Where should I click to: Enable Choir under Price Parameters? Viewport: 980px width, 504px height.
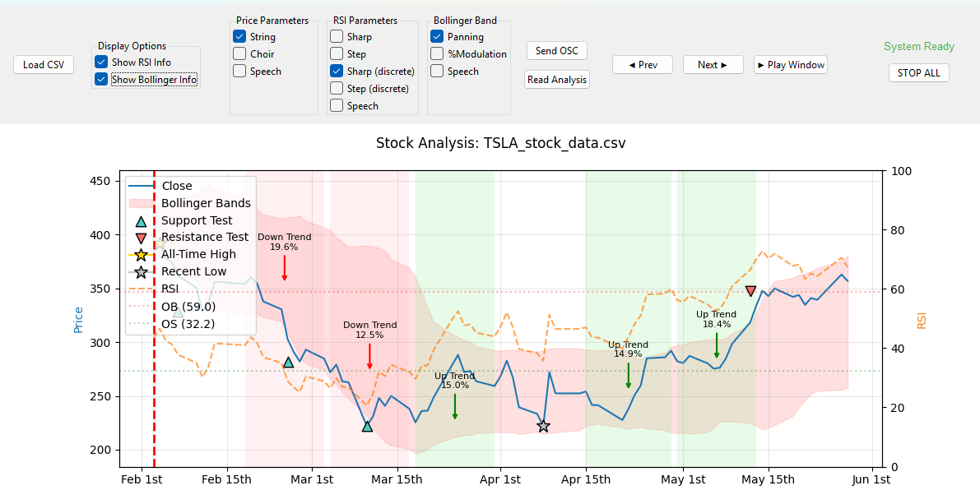pos(239,54)
